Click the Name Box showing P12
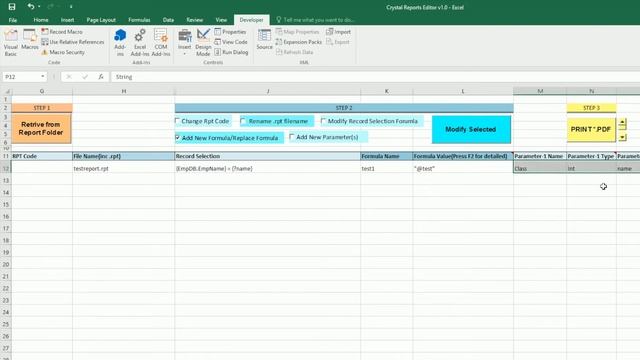Screen dimensions: 640x360 [20, 77]
